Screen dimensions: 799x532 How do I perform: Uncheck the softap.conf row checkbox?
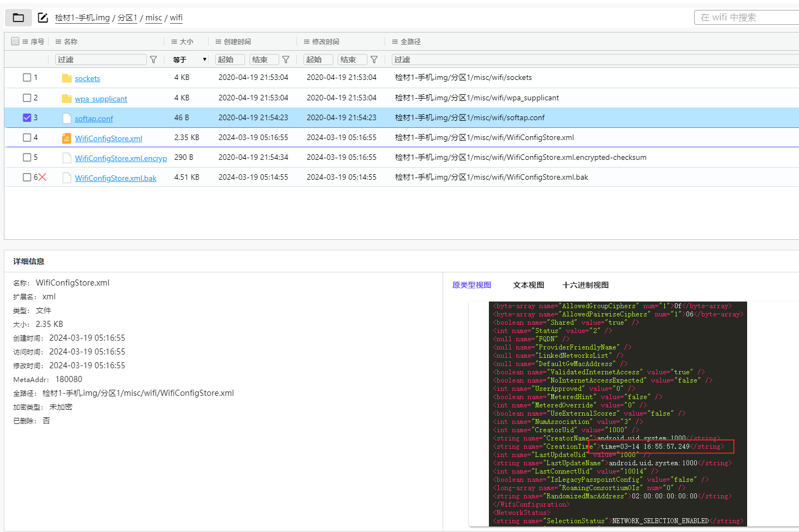pyautogui.click(x=27, y=117)
